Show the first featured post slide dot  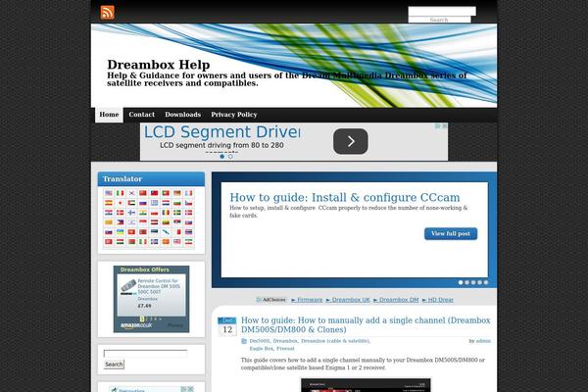461,282
